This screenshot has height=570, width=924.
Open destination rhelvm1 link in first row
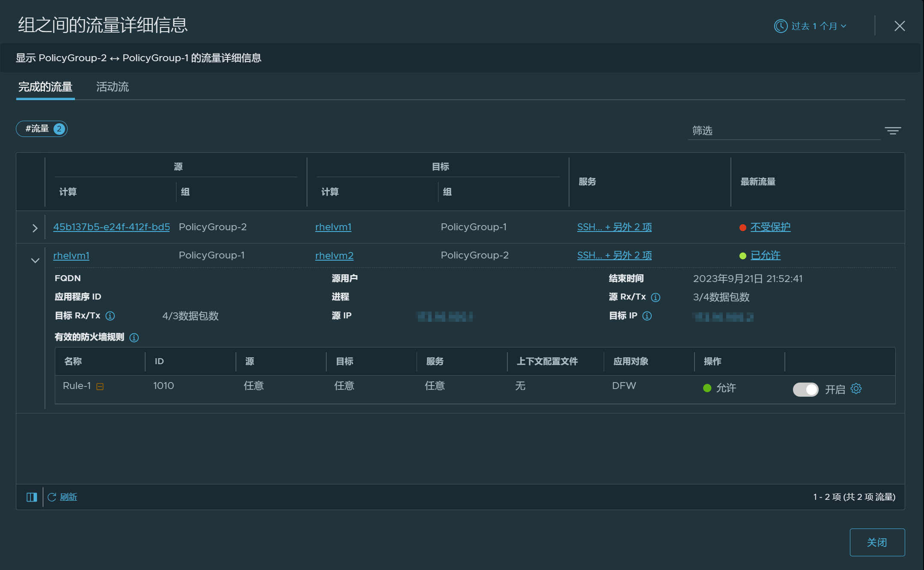[333, 227]
